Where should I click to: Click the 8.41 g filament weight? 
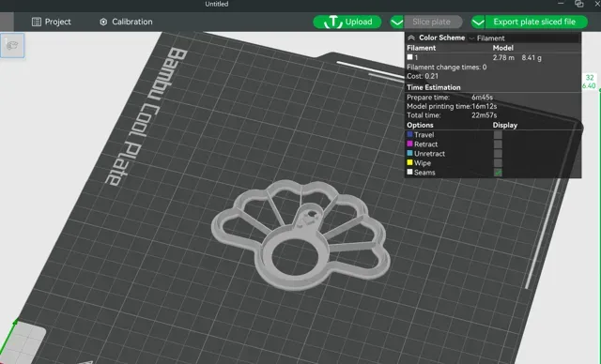tap(532, 58)
